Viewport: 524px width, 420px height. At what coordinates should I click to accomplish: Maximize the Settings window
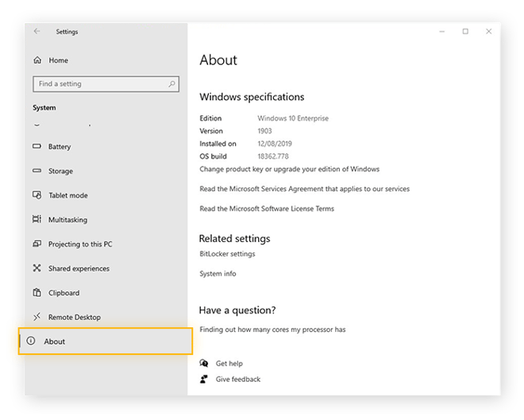pyautogui.click(x=465, y=32)
